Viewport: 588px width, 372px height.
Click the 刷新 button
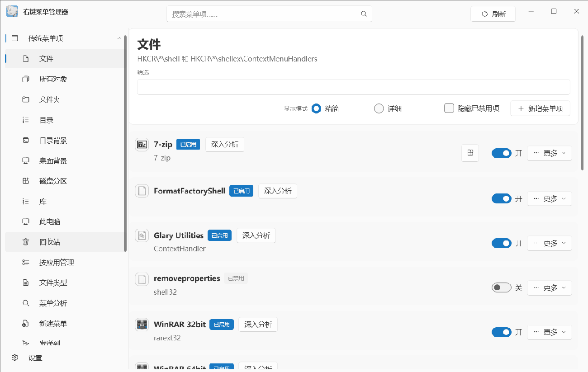493,14
